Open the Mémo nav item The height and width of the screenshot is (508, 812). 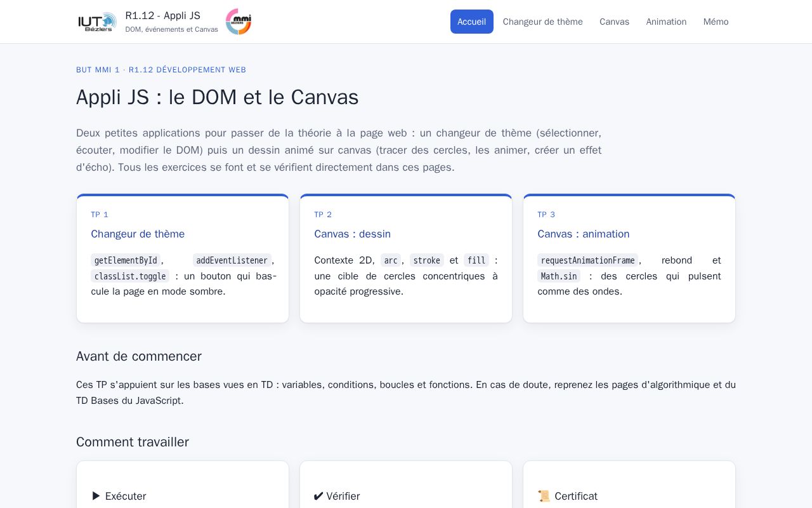tap(716, 22)
